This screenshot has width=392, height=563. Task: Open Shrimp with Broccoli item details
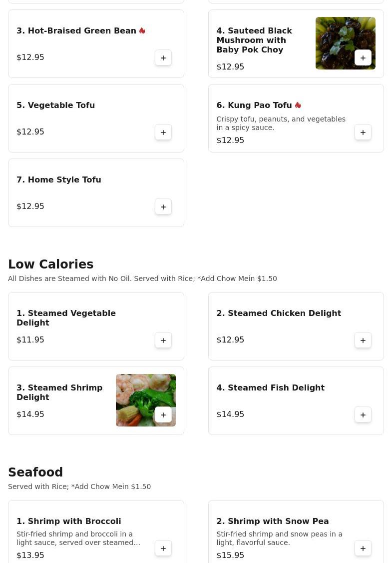[x=69, y=521]
